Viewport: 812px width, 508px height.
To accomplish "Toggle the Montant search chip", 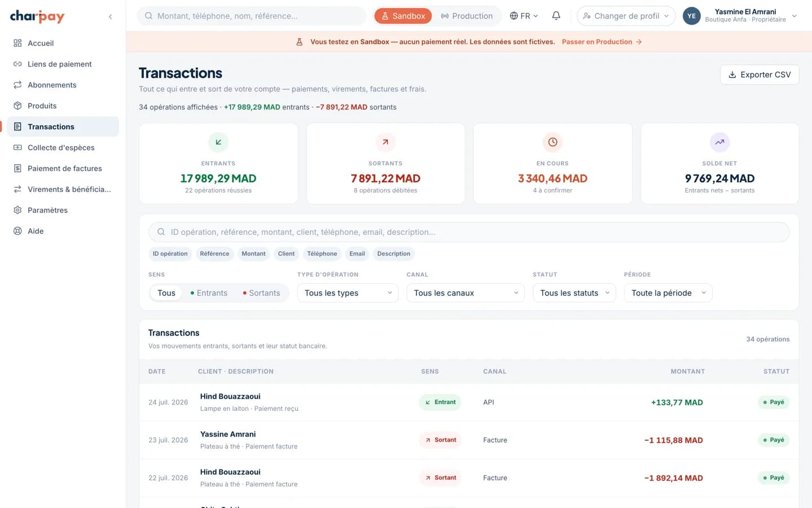I will point(254,254).
